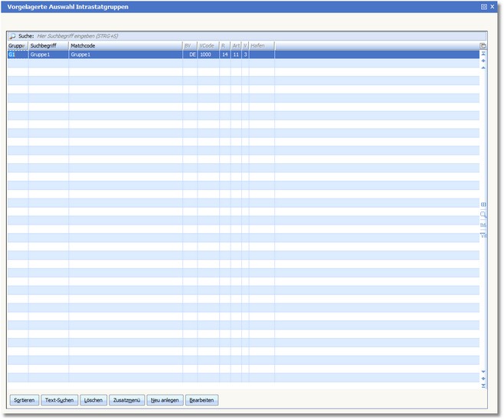
Task: Open the column chooser icon in header corner
Action: click(x=483, y=46)
